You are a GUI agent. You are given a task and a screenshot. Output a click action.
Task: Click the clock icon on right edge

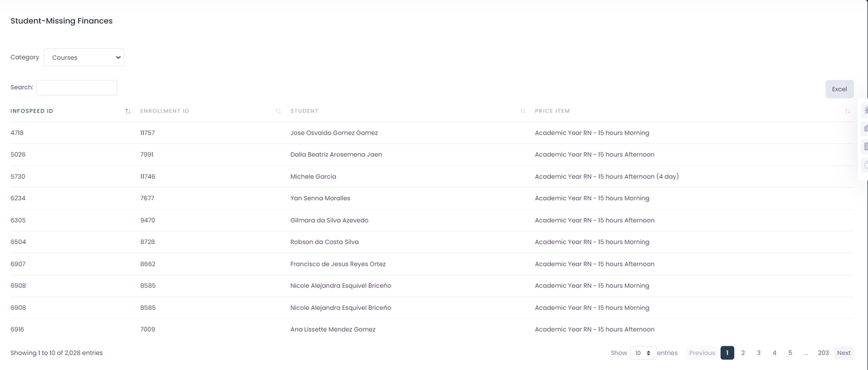click(866, 165)
